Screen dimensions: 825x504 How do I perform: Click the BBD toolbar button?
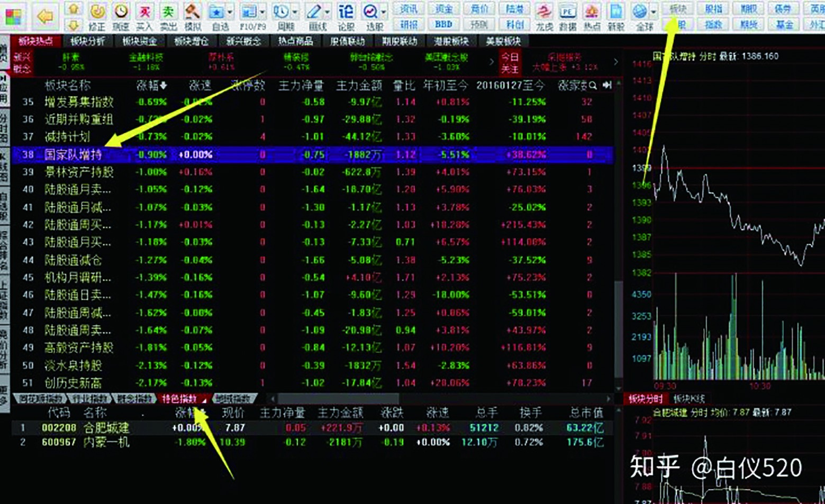pyautogui.click(x=443, y=24)
